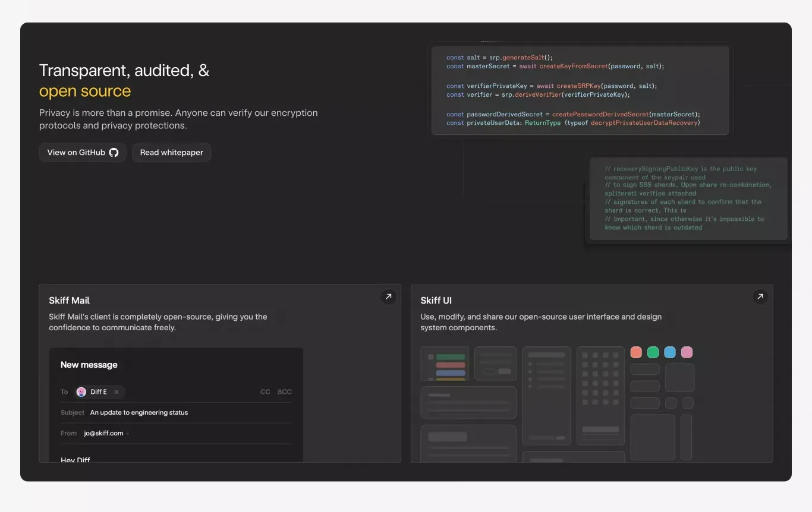Open the View on GitHub button

tap(83, 153)
